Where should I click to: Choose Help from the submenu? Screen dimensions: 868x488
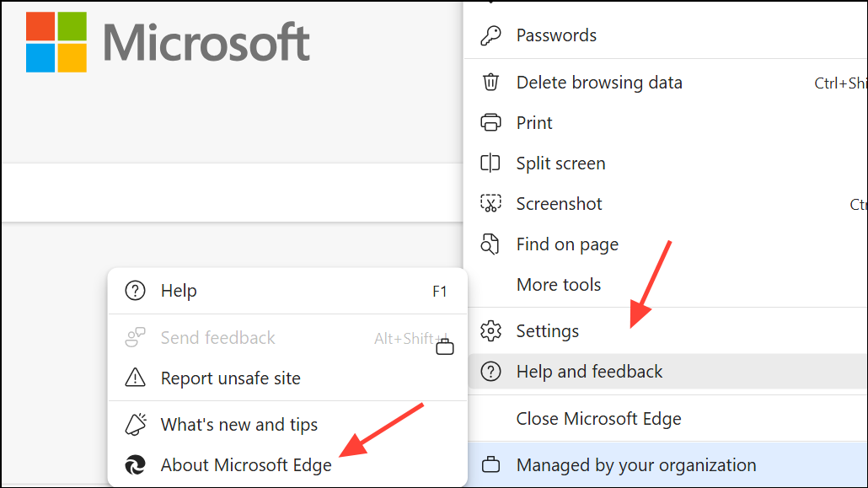(x=179, y=291)
